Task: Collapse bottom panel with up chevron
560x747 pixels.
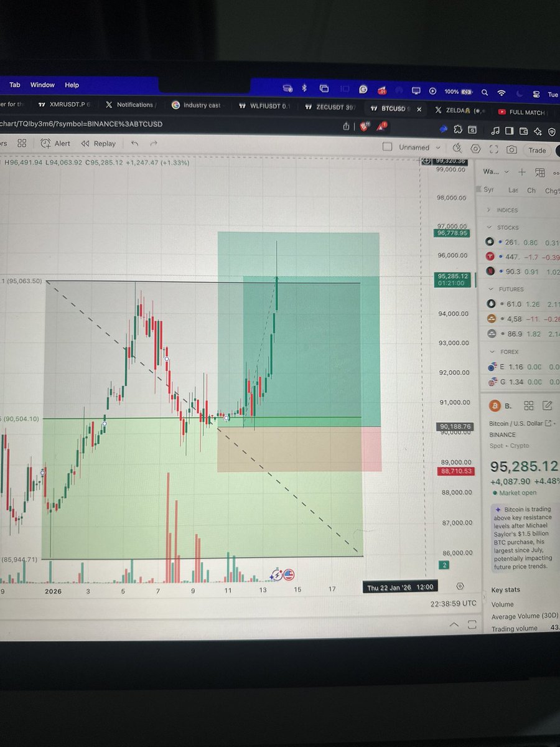Action: point(454,624)
